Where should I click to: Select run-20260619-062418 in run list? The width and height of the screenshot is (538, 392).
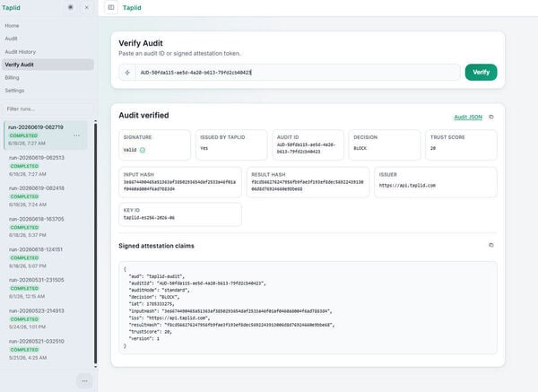point(45,196)
